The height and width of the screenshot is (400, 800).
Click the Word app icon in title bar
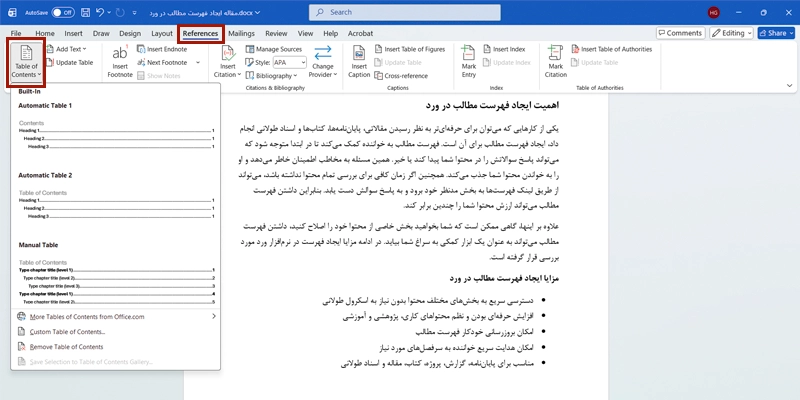(12, 12)
